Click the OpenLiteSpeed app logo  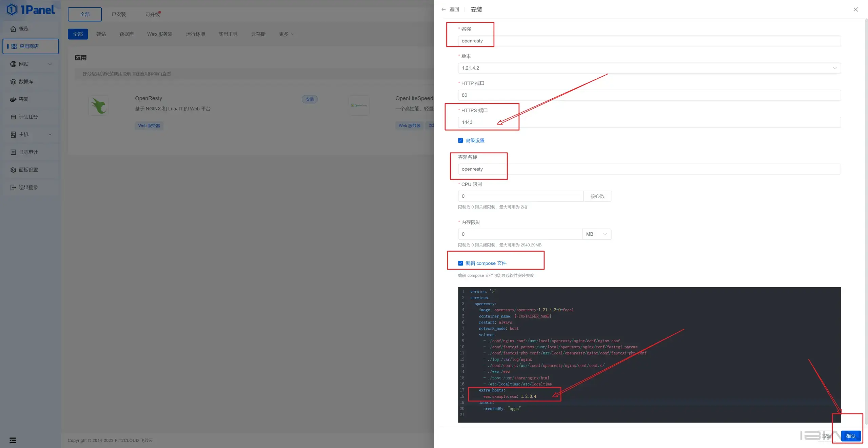(359, 105)
